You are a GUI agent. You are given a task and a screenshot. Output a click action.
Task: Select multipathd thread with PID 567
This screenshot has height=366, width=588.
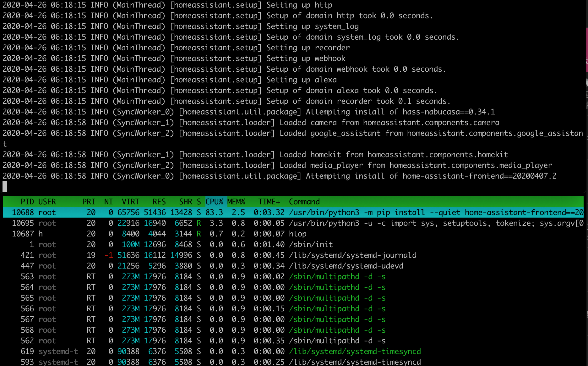pos(293,319)
